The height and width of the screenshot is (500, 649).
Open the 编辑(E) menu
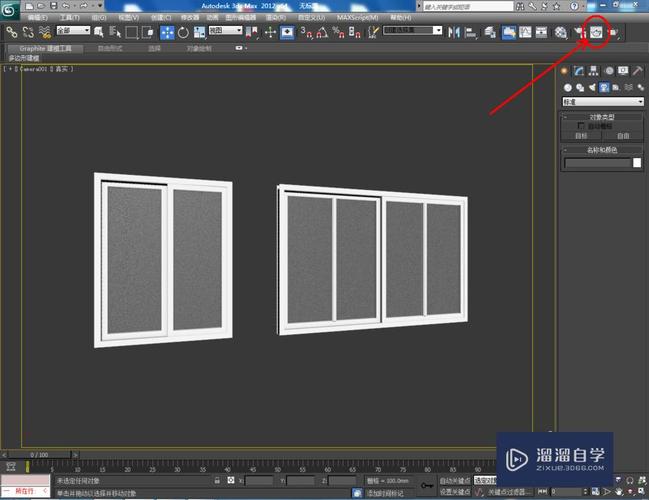[38, 18]
